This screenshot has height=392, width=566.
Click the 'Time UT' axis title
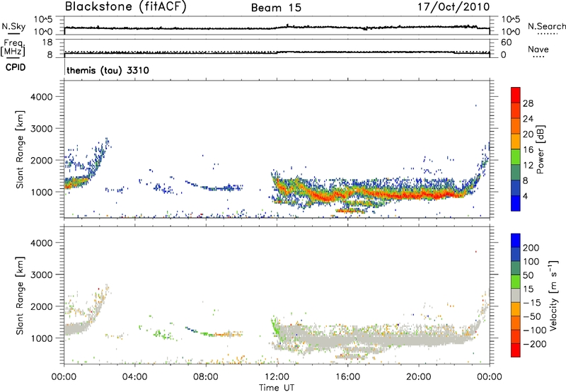point(277,388)
